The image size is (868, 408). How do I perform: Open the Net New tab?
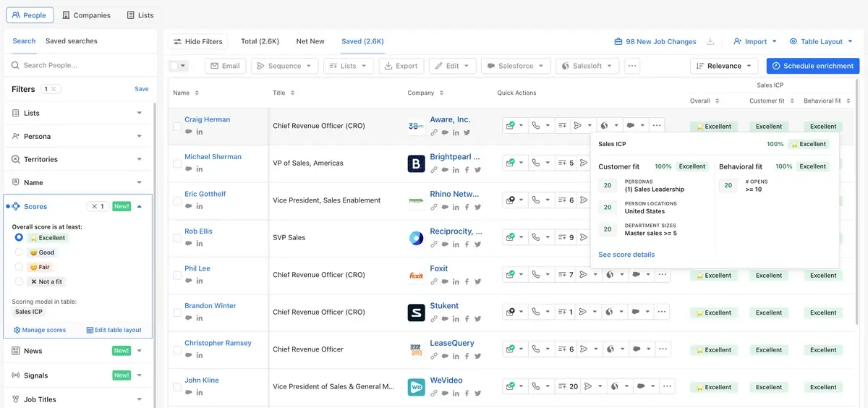(x=310, y=41)
